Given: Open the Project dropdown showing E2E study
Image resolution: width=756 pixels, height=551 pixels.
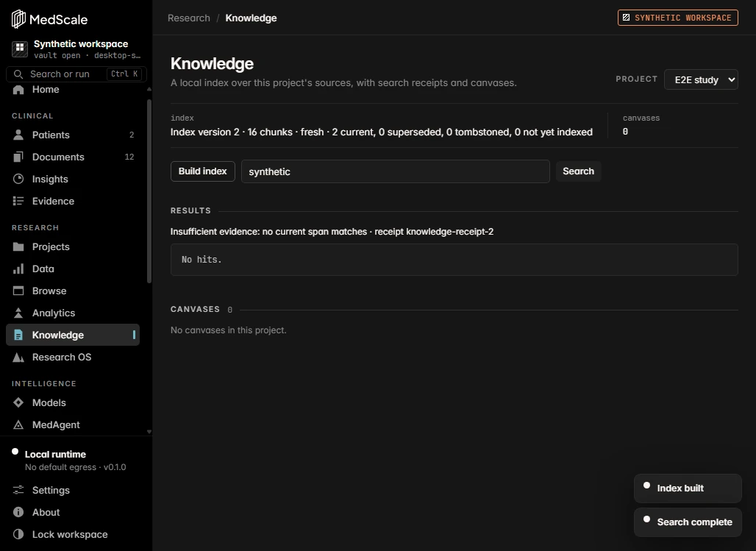Looking at the screenshot, I should point(701,79).
